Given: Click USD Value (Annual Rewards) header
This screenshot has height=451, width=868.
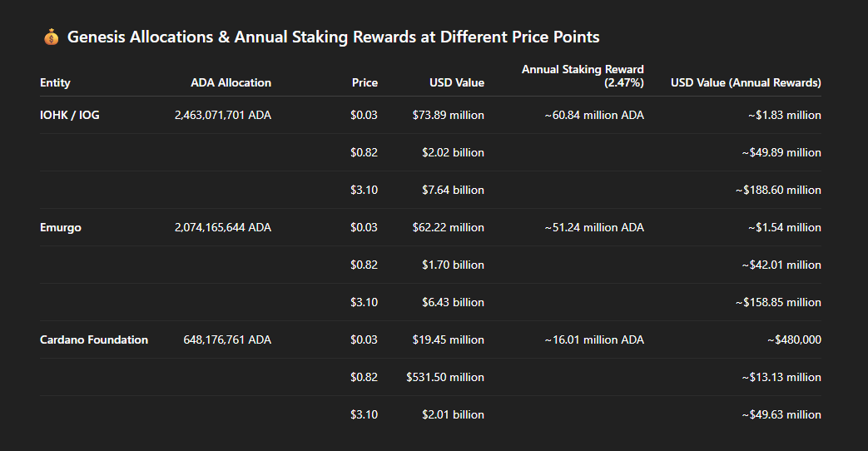Looking at the screenshot, I should coord(746,82).
